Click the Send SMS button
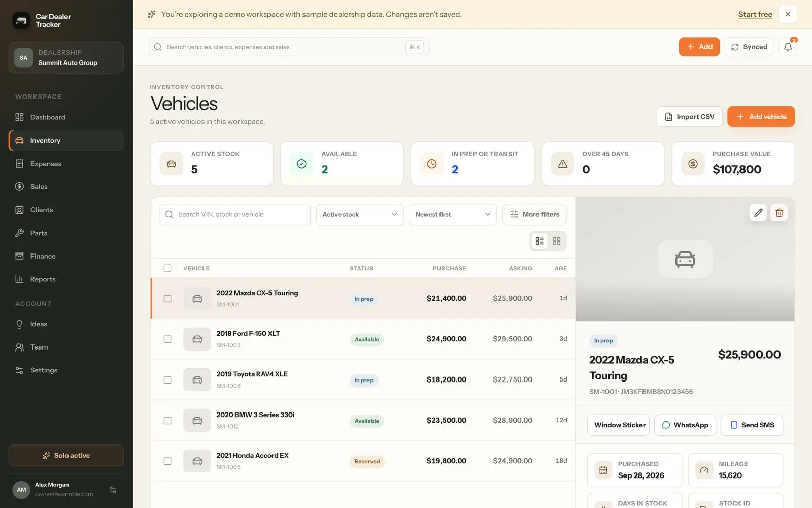Viewport: 812px width, 508px height. 752,425
